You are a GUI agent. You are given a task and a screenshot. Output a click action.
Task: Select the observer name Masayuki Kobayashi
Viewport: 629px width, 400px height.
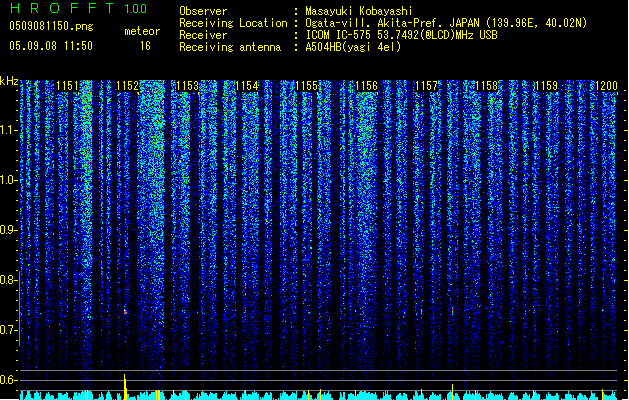tap(359, 11)
